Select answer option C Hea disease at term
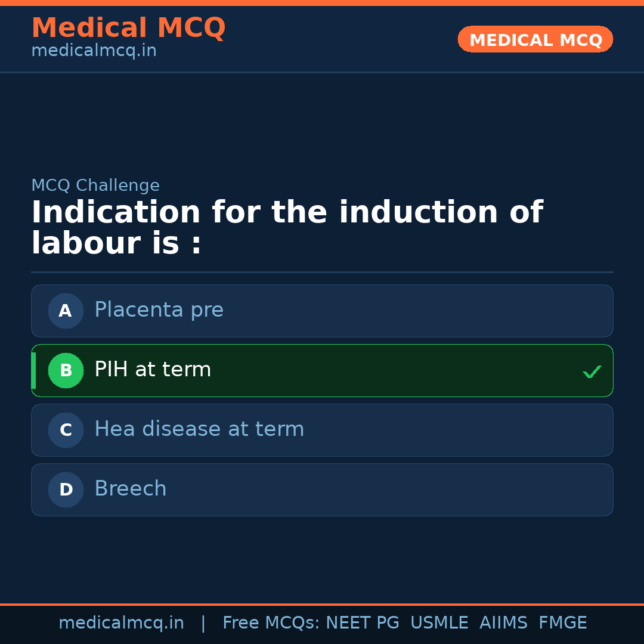The height and width of the screenshot is (644, 644). tap(322, 430)
